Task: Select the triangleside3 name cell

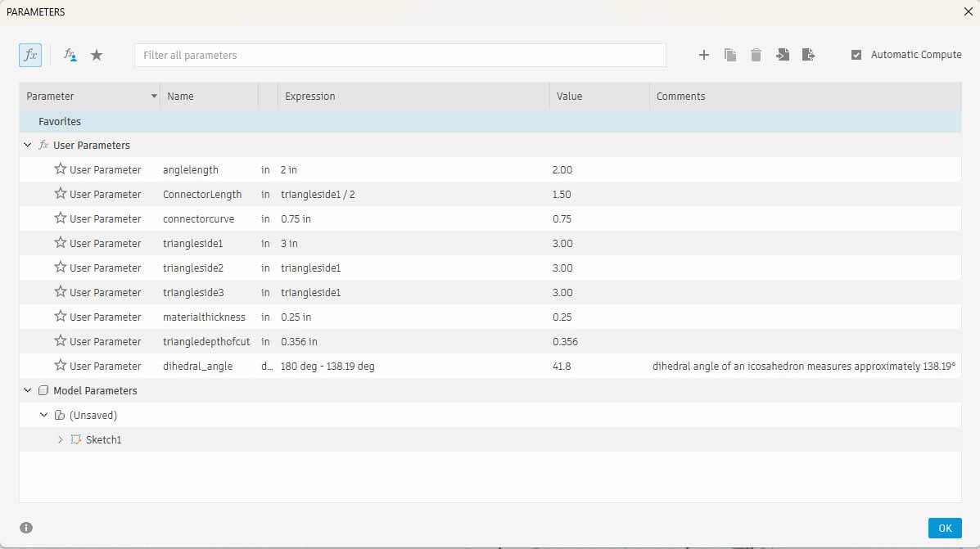Action: (193, 292)
